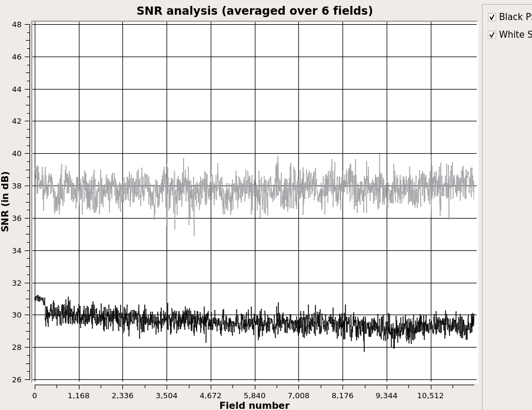Image resolution: width=532 pixels, height=410 pixels.
Task: Click y-axis tick label 26
Action: click(x=16, y=380)
